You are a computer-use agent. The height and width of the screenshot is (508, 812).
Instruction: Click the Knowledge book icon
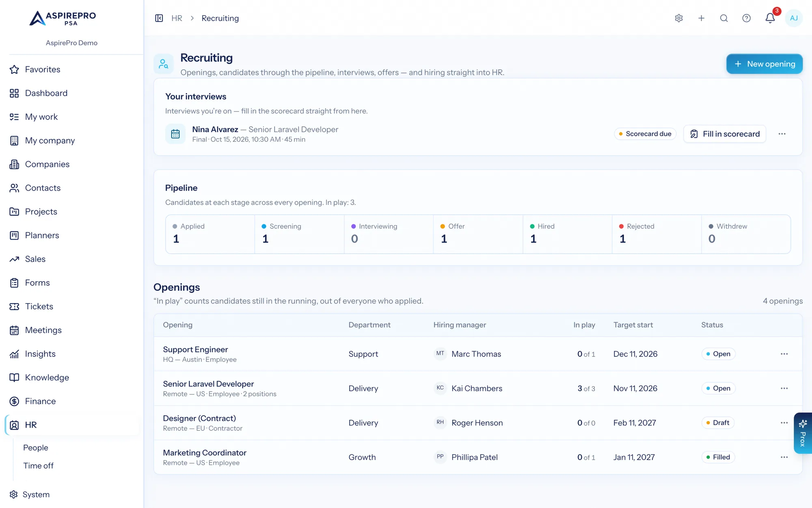tap(14, 378)
